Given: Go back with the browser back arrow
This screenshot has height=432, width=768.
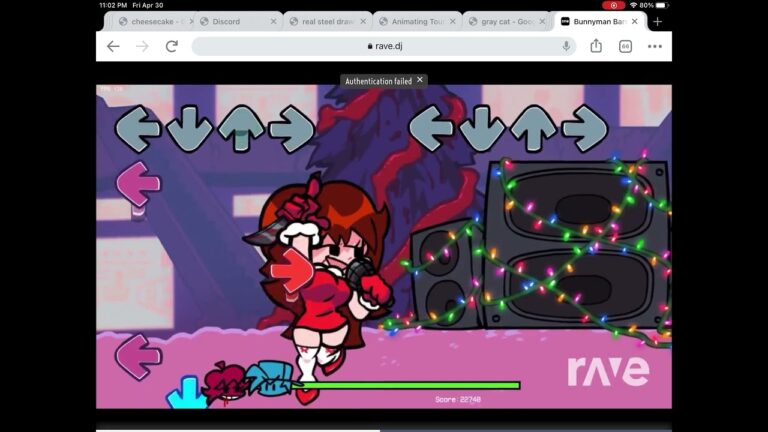Looking at the screenshot, I should click(113, 47).
